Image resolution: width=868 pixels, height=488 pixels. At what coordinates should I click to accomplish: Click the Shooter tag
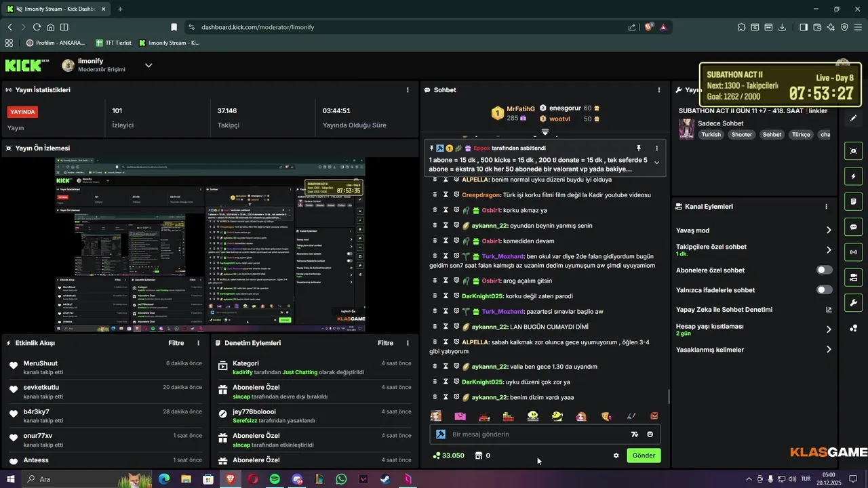click(742, 134)
